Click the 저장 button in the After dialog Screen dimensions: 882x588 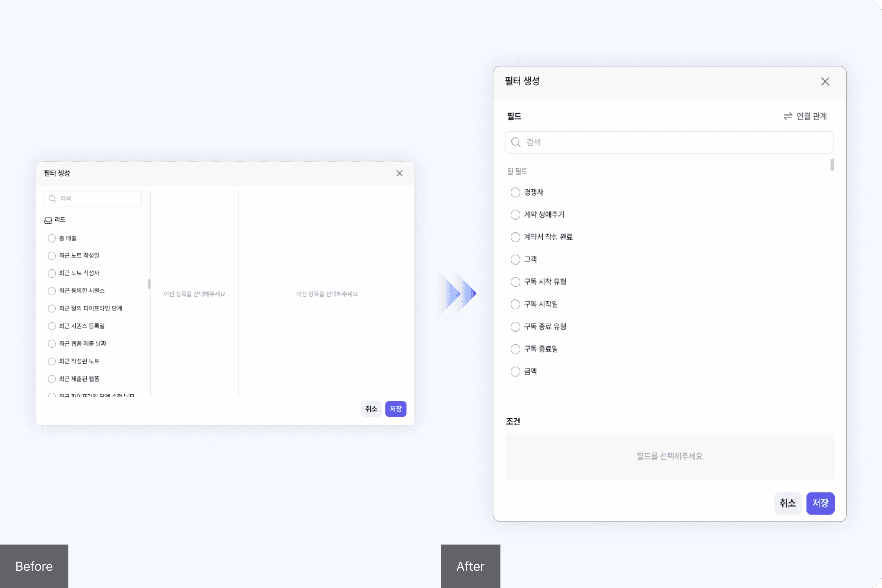coord(820,503)
